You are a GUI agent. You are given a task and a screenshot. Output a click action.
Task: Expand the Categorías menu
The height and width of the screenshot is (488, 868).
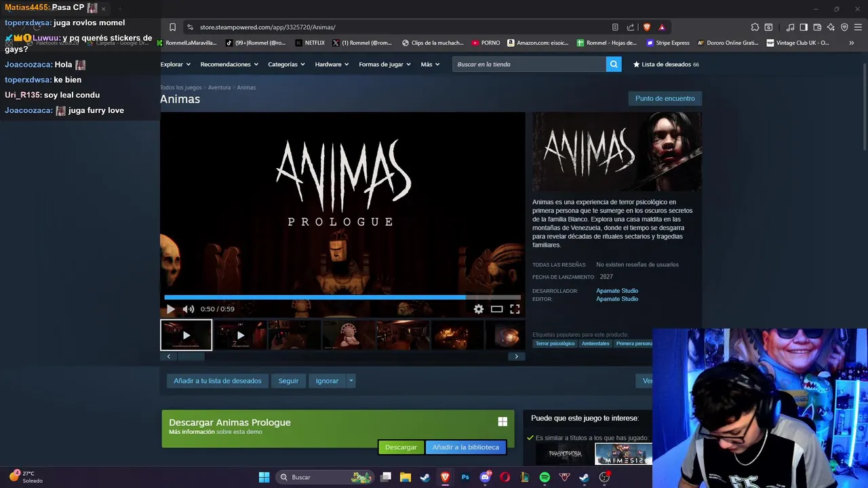click(286, 64)
